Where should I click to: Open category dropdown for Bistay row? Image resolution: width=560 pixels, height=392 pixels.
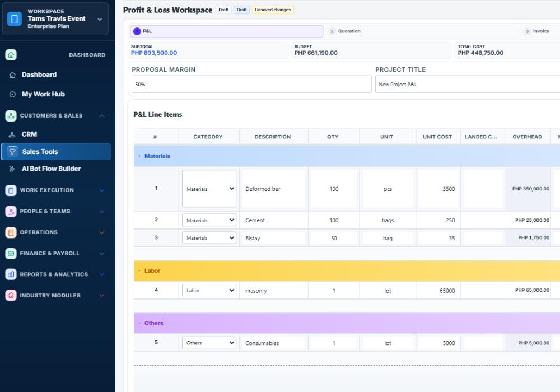(209, 238)
